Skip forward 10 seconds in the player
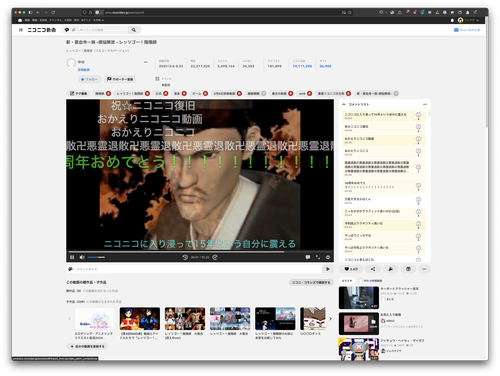500x376 pixels. 215,257
